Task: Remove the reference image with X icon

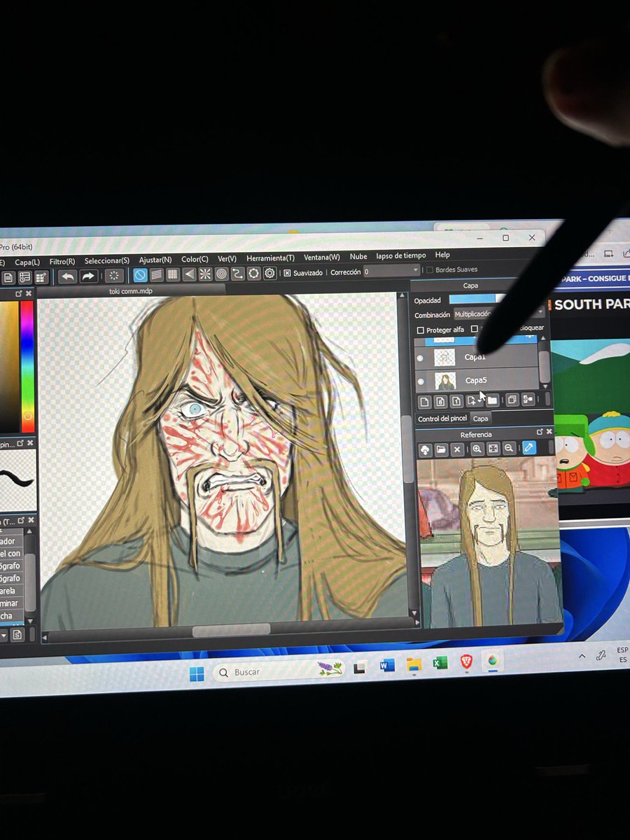Action: (457, 449)
